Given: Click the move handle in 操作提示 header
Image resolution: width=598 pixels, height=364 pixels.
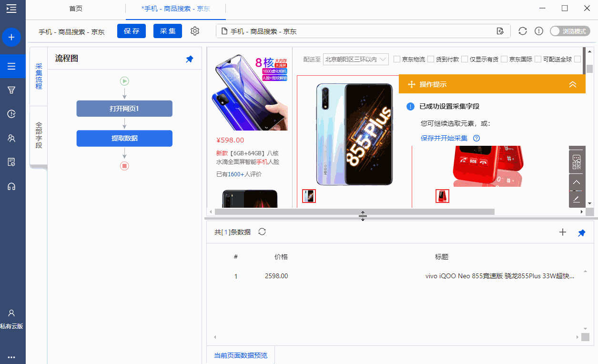Looking at the screenshot, I should pos(412,84).
